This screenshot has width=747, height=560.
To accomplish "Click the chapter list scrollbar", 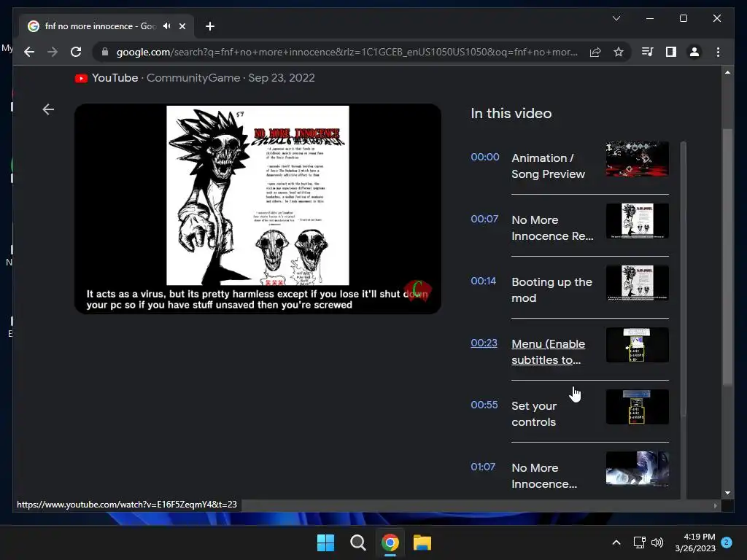I will point(684,279).
